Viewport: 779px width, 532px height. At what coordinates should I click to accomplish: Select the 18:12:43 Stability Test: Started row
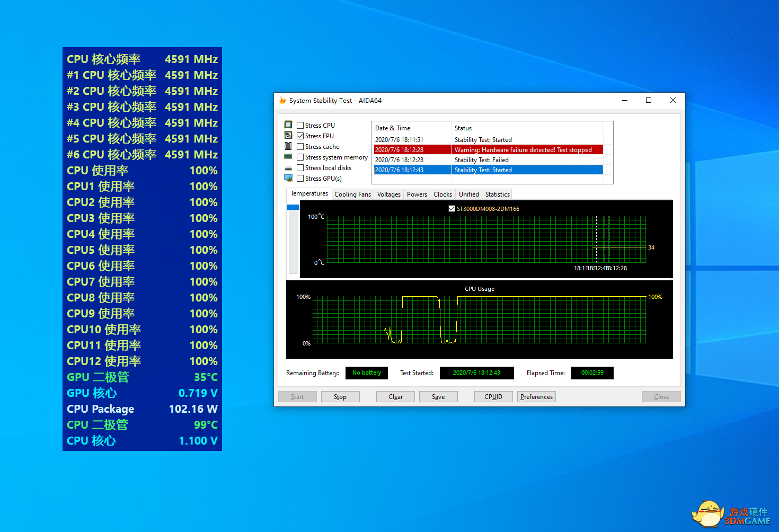click(x=489, y=170)
